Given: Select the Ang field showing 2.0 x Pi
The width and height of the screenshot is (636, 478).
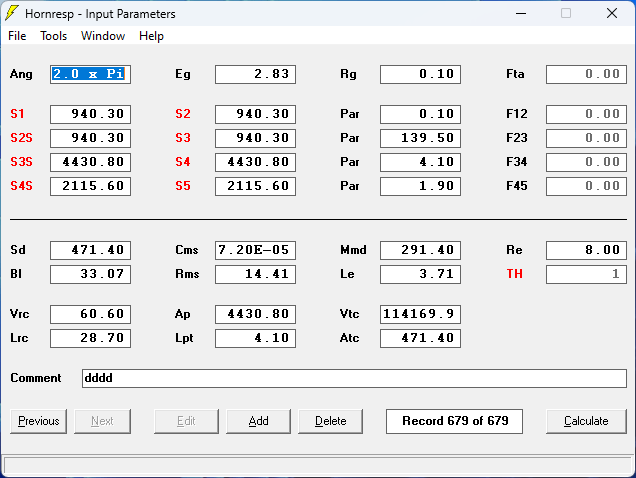Looking at the screenshot, I should [90, 74].
